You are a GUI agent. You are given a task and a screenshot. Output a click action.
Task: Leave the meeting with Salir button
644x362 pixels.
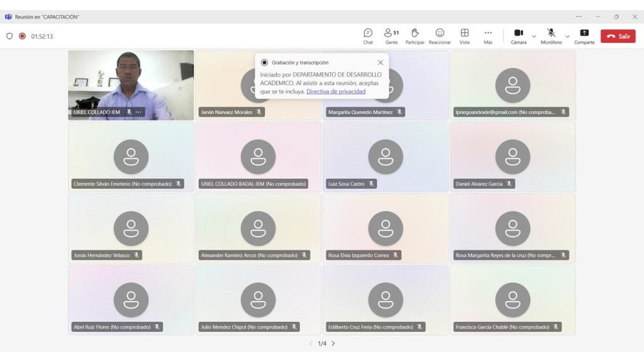point(618,36)
